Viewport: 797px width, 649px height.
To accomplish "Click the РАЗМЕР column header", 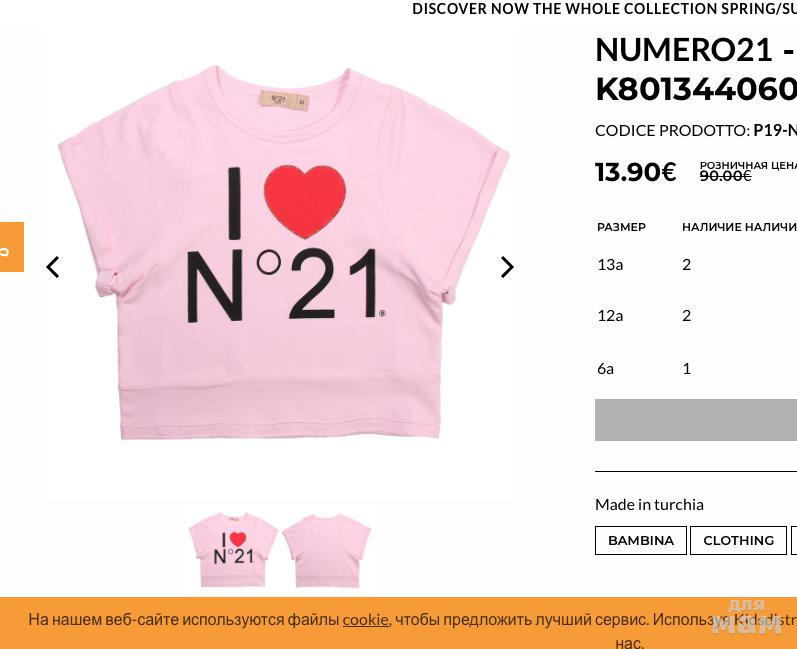I will tap(621, 227).
